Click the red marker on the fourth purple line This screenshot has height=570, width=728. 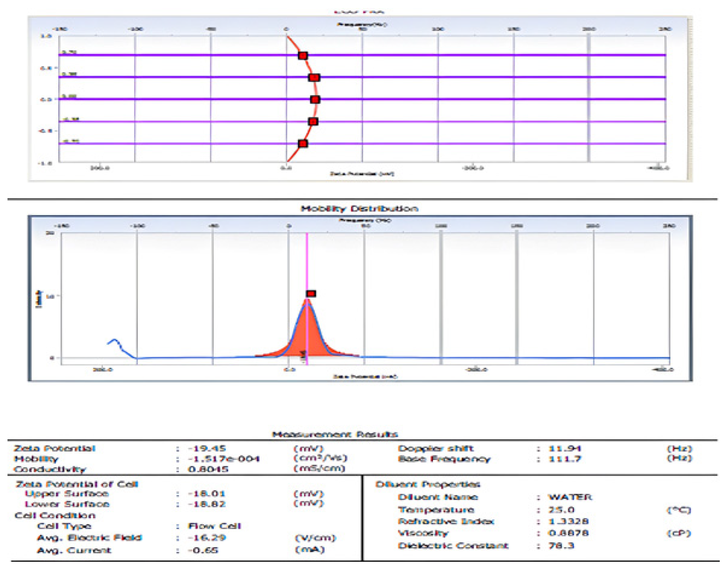tap(313, 122)
